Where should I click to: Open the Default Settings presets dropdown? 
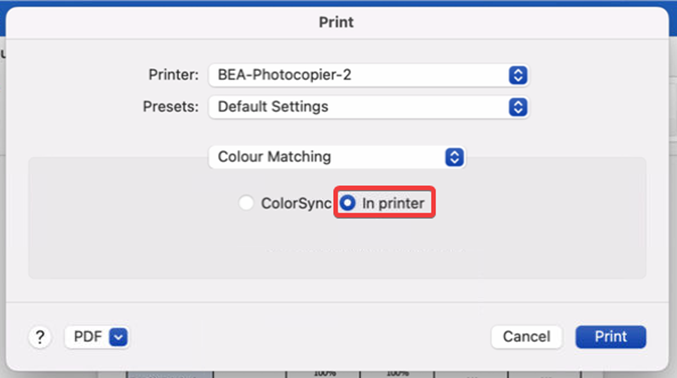click(369, 107)
